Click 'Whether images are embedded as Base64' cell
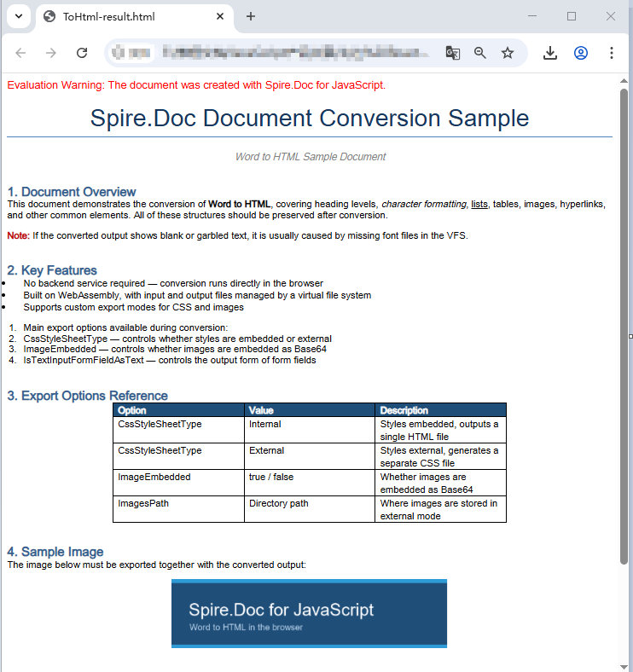633x672 pixels. 441,483
